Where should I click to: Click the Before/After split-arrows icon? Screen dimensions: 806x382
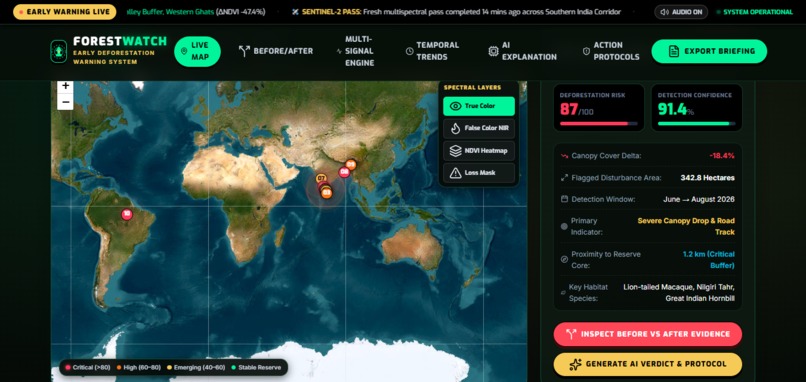tap(244, 51)
